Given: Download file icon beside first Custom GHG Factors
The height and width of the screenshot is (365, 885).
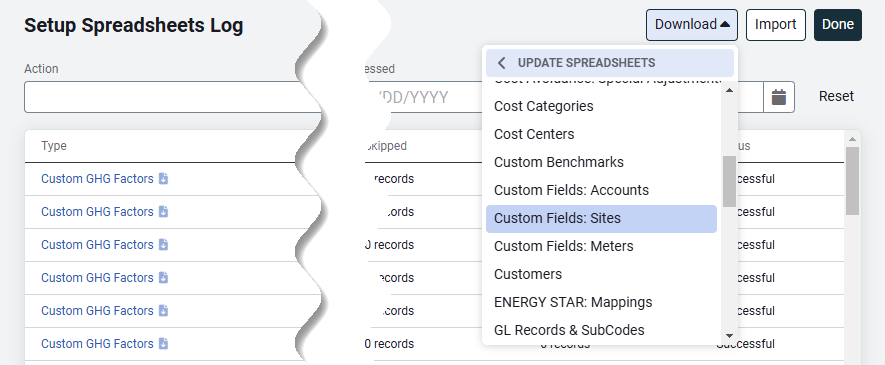Looking at the screenshot, I should 163,179.
